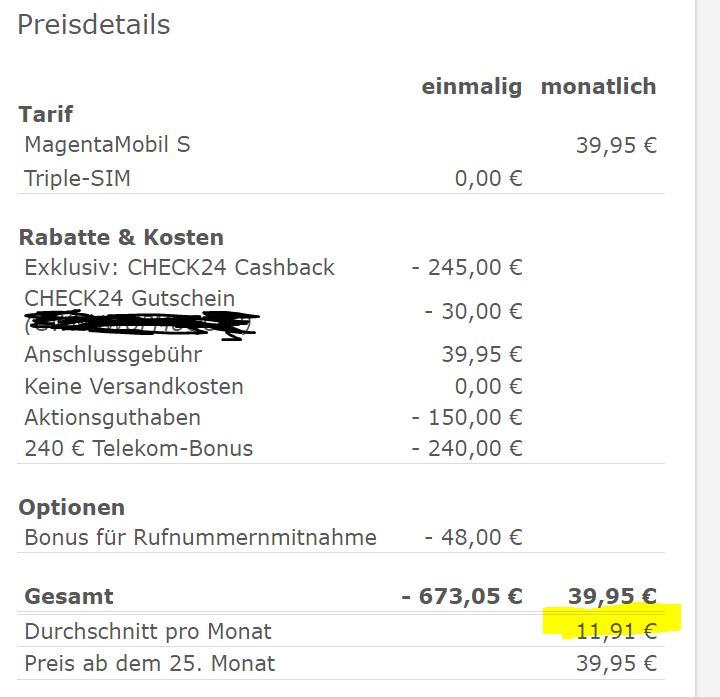Click the 240 € Telekom-Bonus label
Image resolution: width=720 pixels, height=697 pixels.
(138, 449)
